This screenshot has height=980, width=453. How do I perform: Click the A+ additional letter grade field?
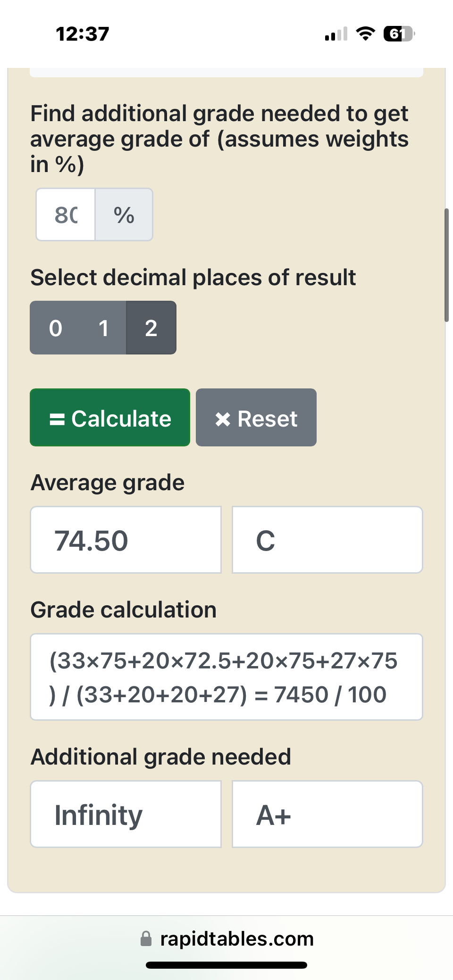327,815
